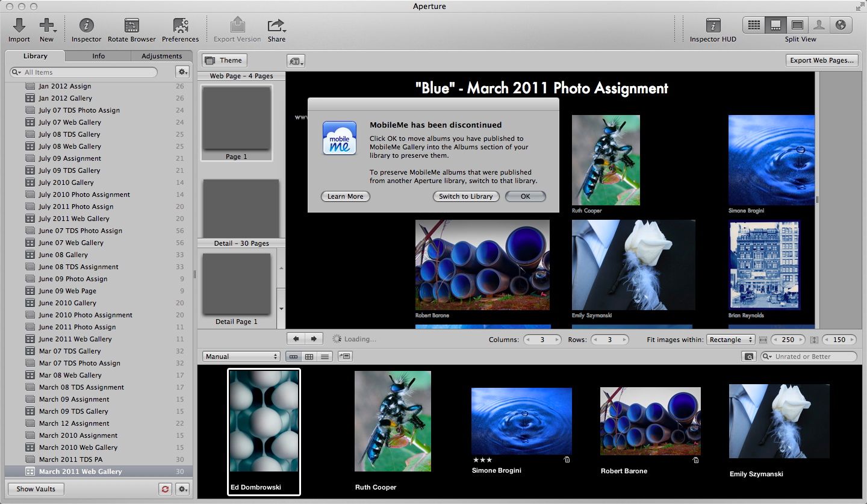
Task: Click the Filter HUD magnifier button
Action: (x=749, y=356)
